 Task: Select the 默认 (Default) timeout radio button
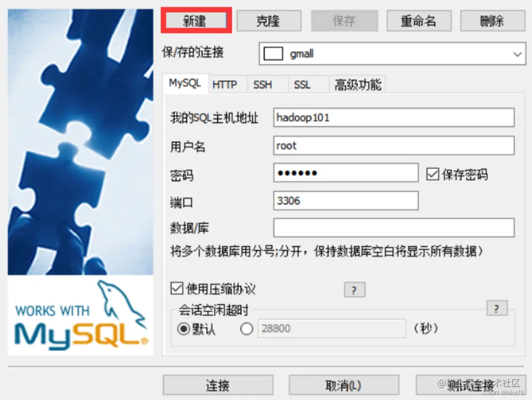click(183, 328)
